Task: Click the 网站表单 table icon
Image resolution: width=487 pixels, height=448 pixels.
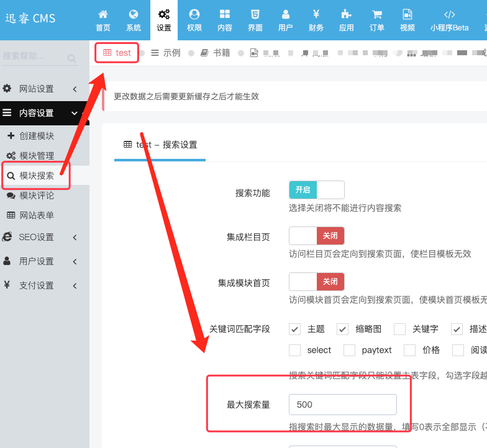Action: (x=11, y=215)
